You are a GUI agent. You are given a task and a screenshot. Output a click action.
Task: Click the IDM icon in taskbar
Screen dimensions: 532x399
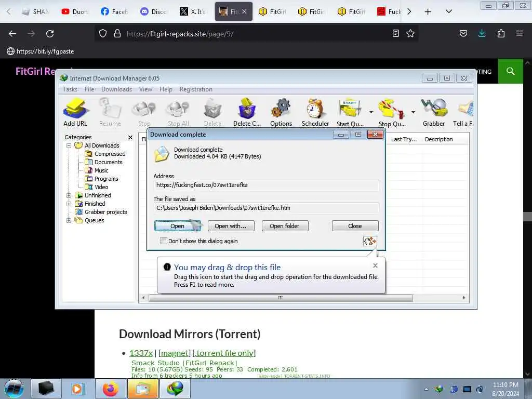pyautogui.click(x=175, y=389)
